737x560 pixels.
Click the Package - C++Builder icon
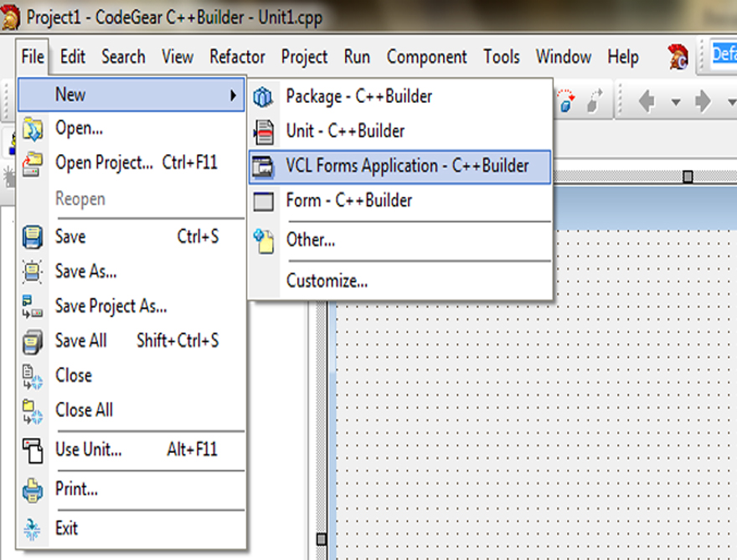263,97
